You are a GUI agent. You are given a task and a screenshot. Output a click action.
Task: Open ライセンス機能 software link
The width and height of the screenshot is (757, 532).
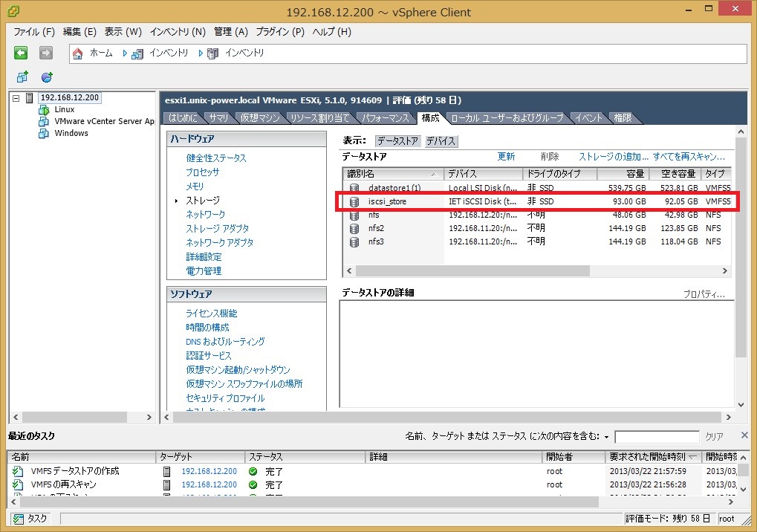pyautogui.click(x=212, y=314)
